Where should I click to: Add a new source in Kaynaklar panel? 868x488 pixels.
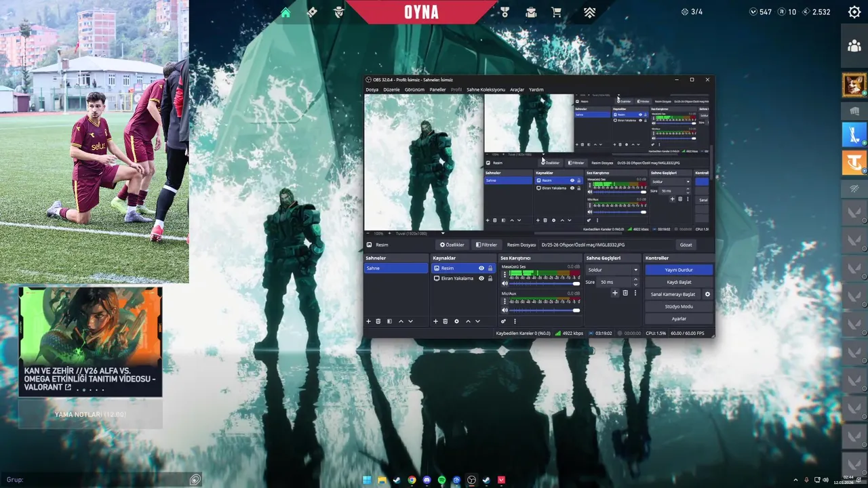[435, 321]
